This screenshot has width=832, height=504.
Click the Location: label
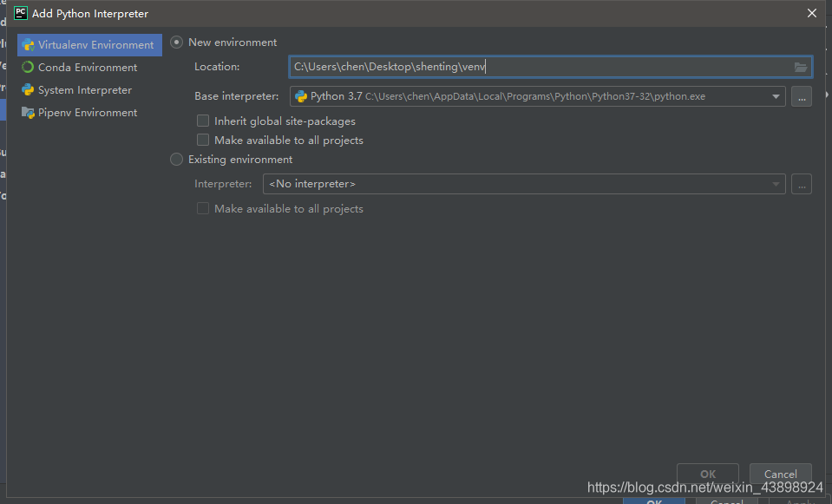pos(217,67)
